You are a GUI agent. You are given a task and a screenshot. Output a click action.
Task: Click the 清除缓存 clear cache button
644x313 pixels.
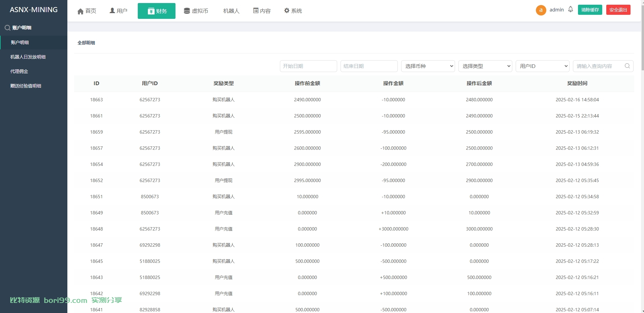[x=590, y=10]
